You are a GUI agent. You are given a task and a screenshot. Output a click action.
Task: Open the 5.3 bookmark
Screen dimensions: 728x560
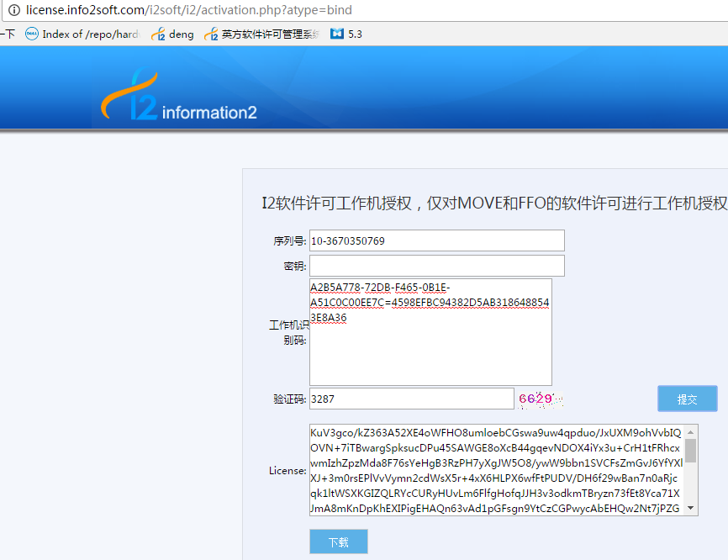[346, 34]
